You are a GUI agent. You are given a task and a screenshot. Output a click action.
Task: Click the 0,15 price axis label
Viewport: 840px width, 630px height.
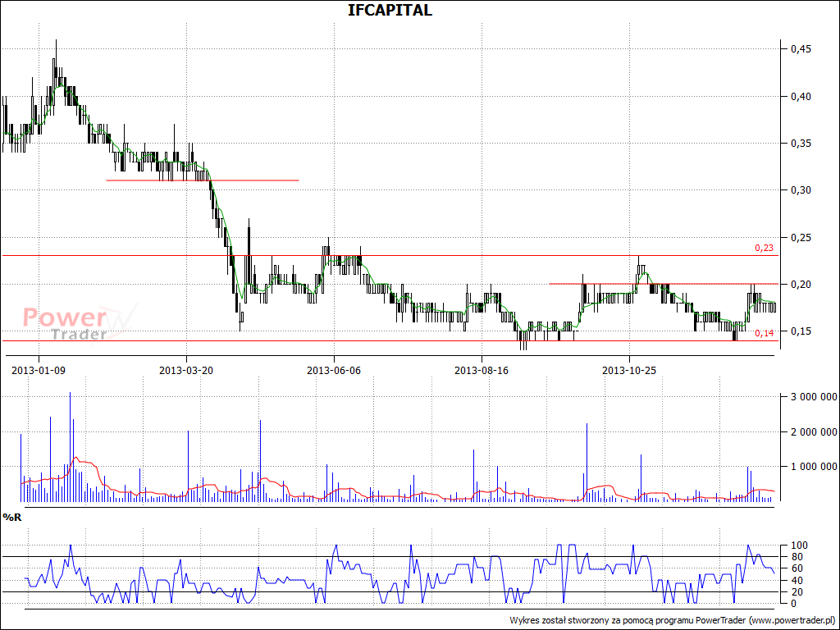pos(801,331)
